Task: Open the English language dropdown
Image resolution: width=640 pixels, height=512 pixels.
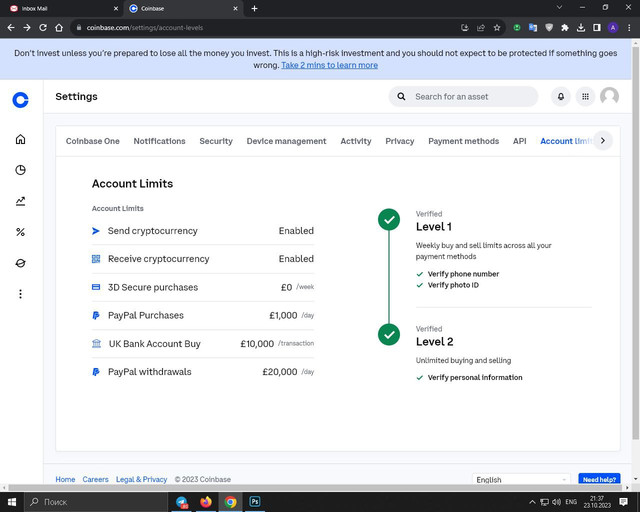Action: [x=521, y=479]
